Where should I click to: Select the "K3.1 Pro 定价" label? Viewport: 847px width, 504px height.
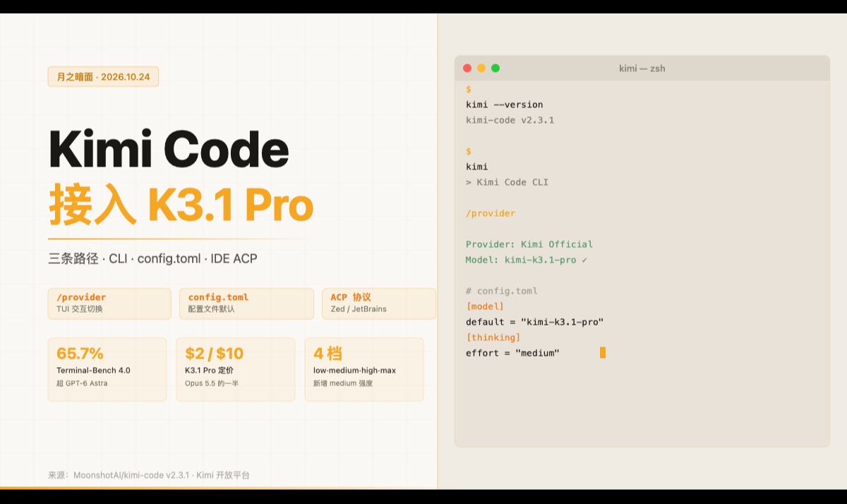(209, 371)
